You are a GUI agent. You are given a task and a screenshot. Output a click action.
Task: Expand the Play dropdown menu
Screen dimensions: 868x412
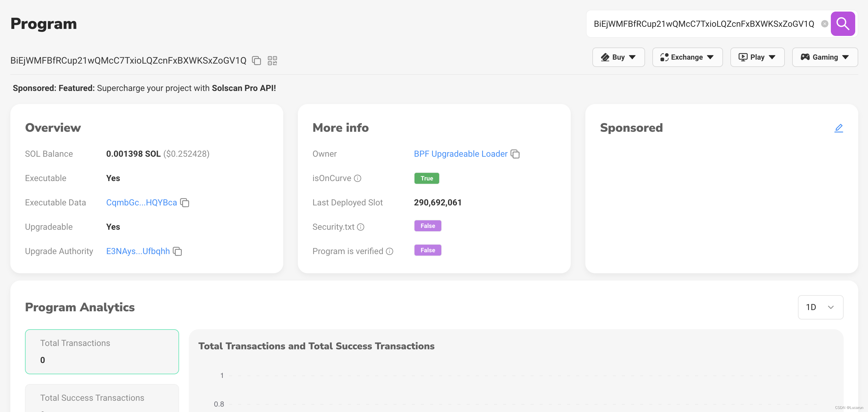point(757,57)
